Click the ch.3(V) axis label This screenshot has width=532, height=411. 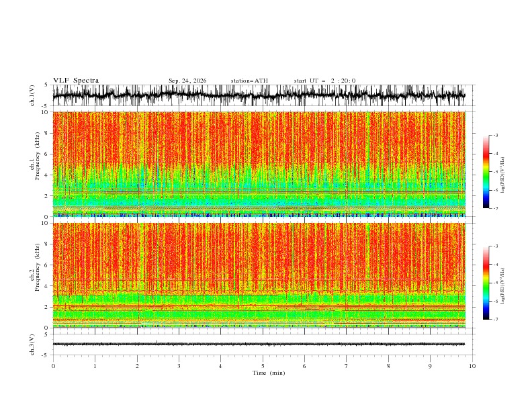pyautogui.click(x=32, y=345)
